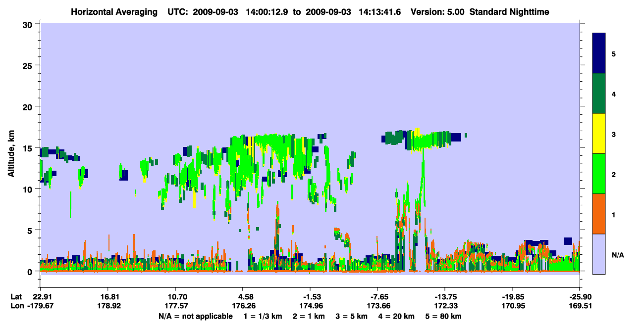Click longitude value '173.66'
Viewport: 644px width, 330px height.
[377, 306]
